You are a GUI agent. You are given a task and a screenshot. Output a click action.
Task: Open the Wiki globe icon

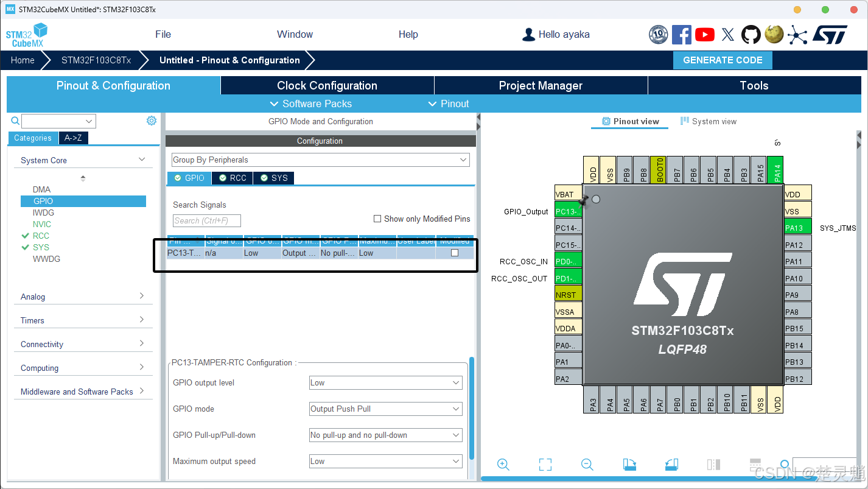coord(774,34)
